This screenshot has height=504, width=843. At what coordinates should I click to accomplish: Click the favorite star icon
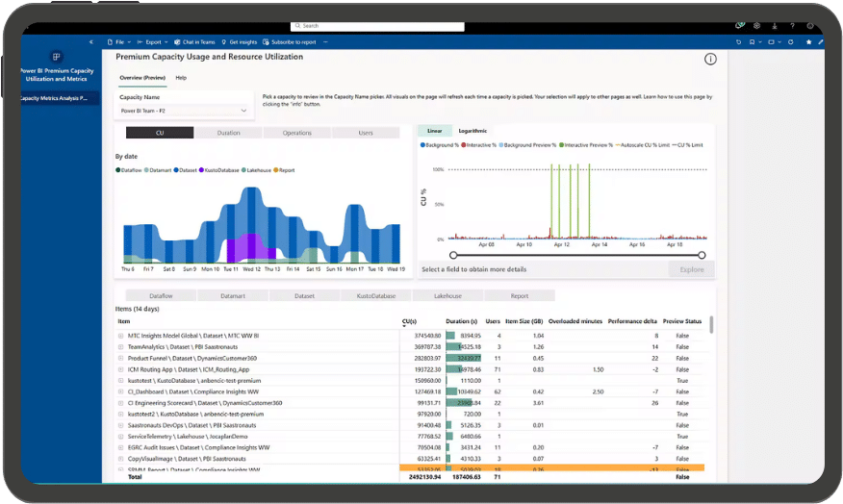pos(808,42)
